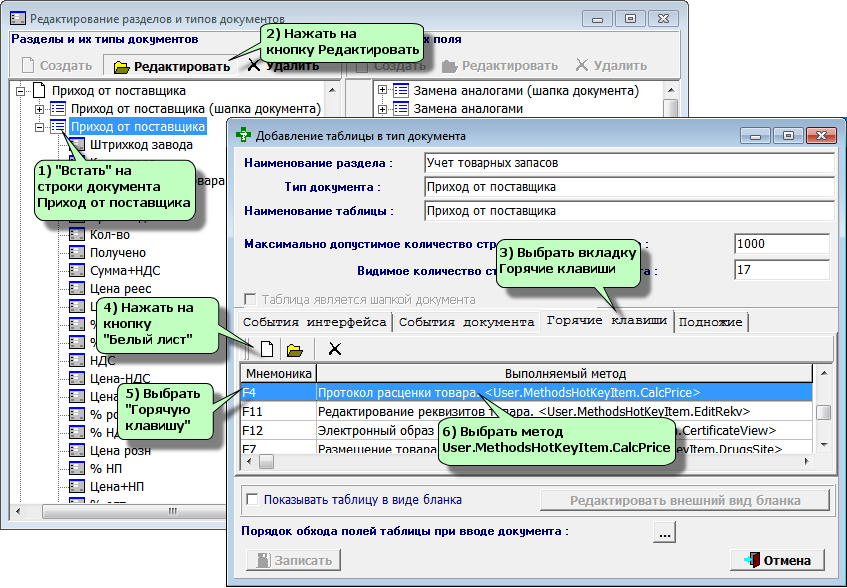This screenshot has width=847, height=588.
Task: Click Scroll-down arrow of hotkeys table
Action: tap(823, 445)
